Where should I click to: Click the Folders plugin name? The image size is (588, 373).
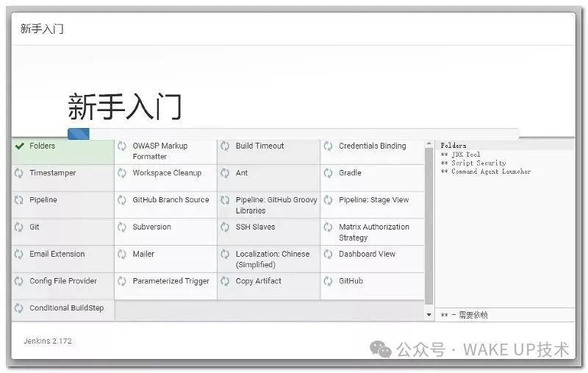click(x=43, y=146)
